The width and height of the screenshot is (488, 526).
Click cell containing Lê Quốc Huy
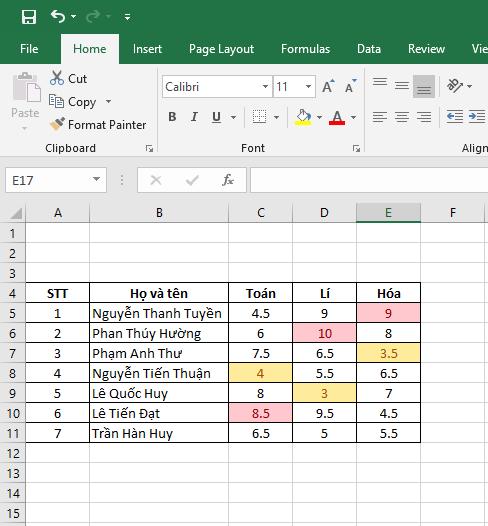pos(159,393)
